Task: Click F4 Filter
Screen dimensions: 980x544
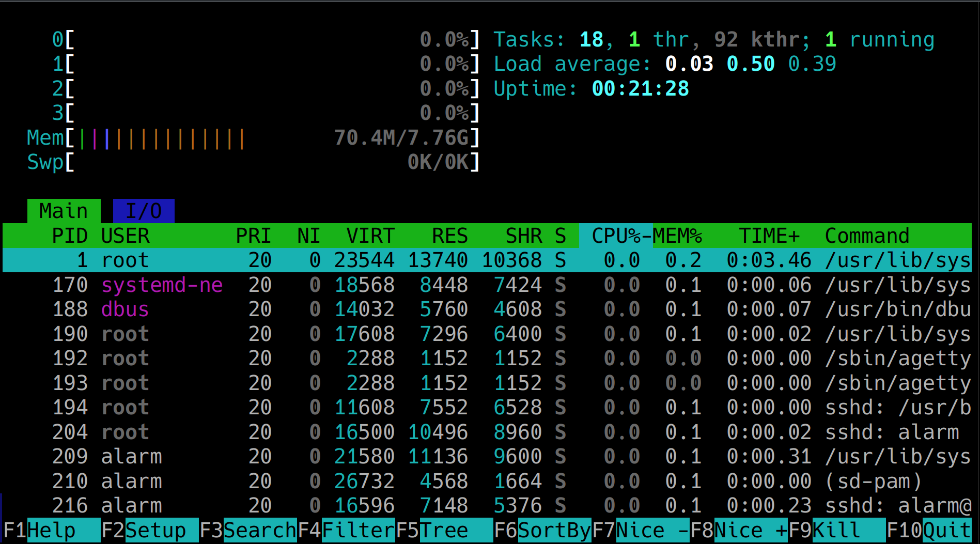Action: pyautogui.click(x=346, y=531)
